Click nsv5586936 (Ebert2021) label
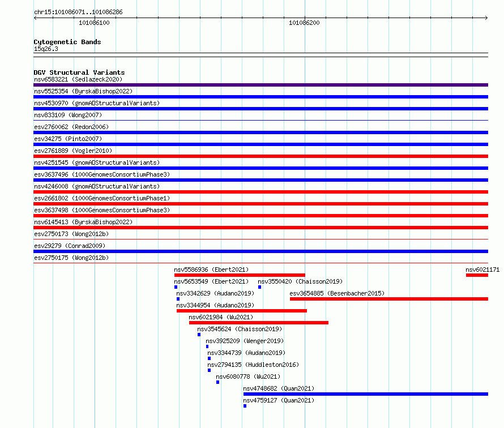The width and height of the screenshot is (504, 428). tap(211, 269)
